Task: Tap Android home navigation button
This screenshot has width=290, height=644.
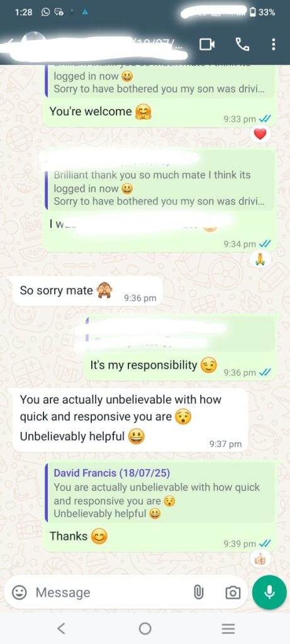Action: point(145,628)
